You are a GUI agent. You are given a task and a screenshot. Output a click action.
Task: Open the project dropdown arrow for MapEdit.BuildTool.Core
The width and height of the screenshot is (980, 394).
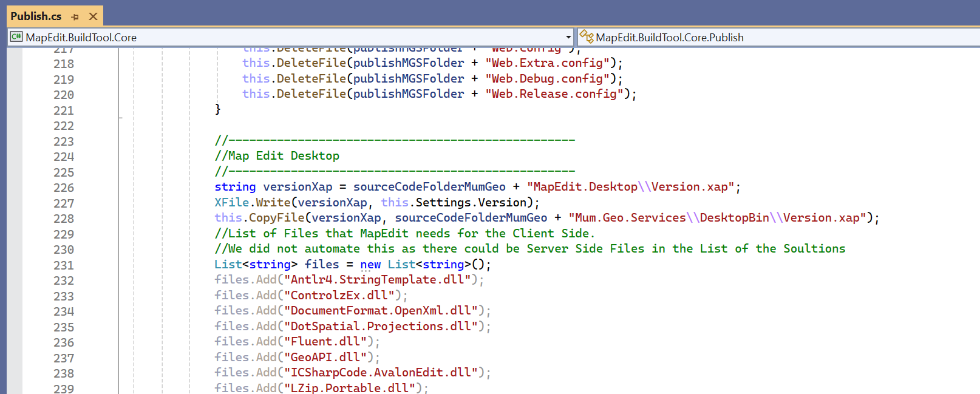pos(568,37)
